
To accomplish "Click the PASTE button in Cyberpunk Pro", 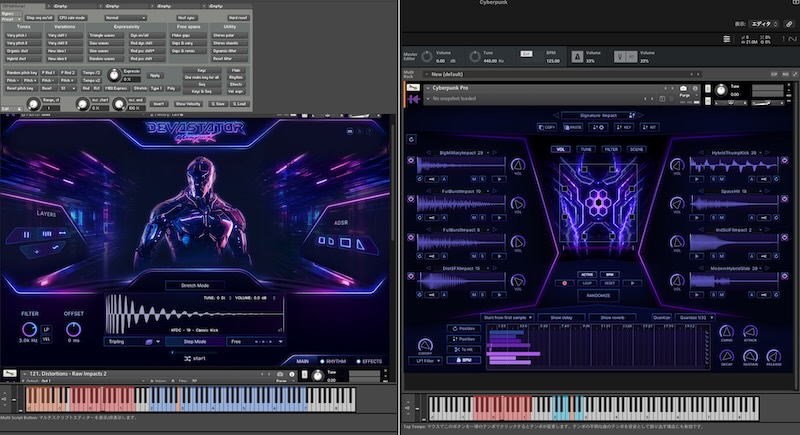I will pyautogui.click(x=573, y=127).
